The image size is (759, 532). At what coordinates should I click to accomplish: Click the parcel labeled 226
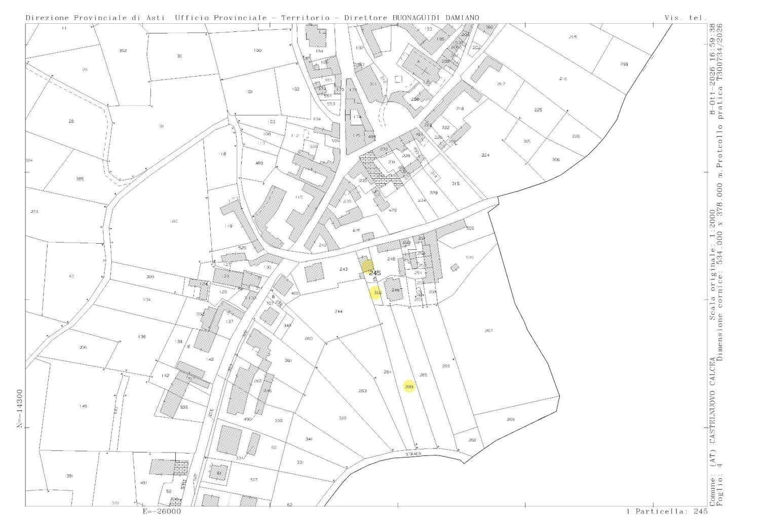(x=576, y=136)
